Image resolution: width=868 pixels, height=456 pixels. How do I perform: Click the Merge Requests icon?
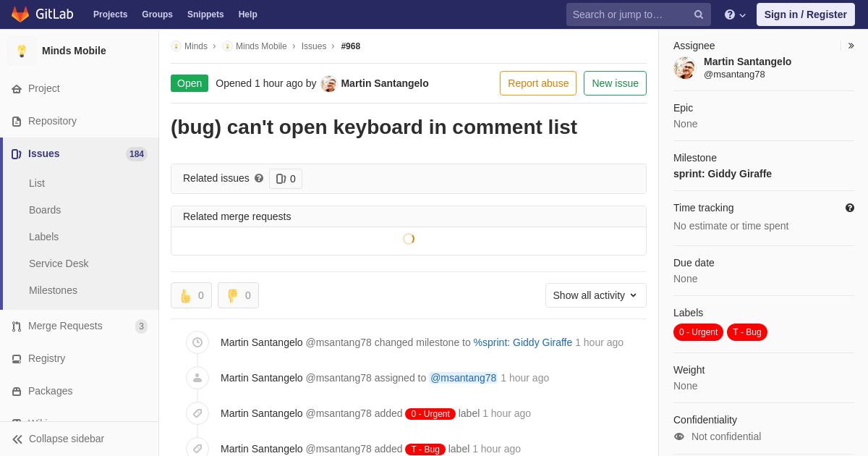pos(17,326)
